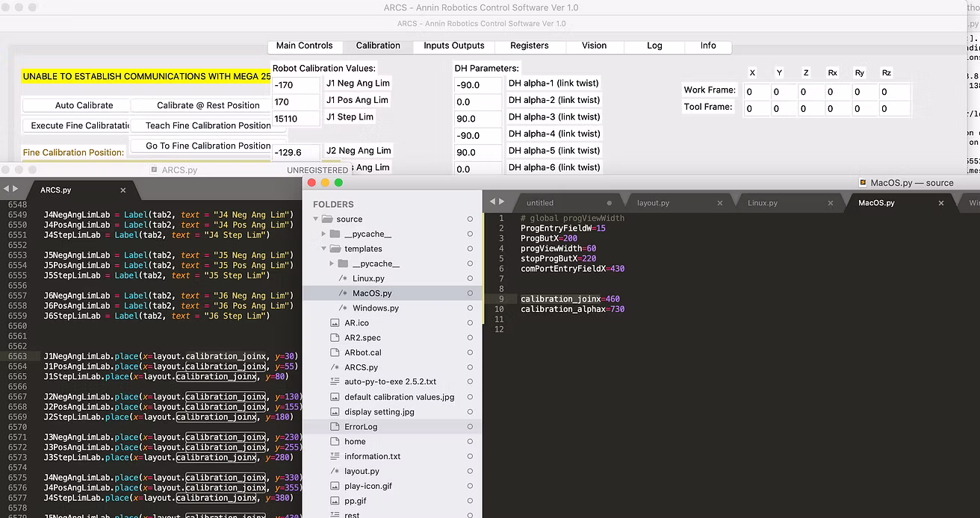Click the J1 Pos Ang Lim field
Screen dimensions: 980x518
pyautogui.click(x=297, y=102)
